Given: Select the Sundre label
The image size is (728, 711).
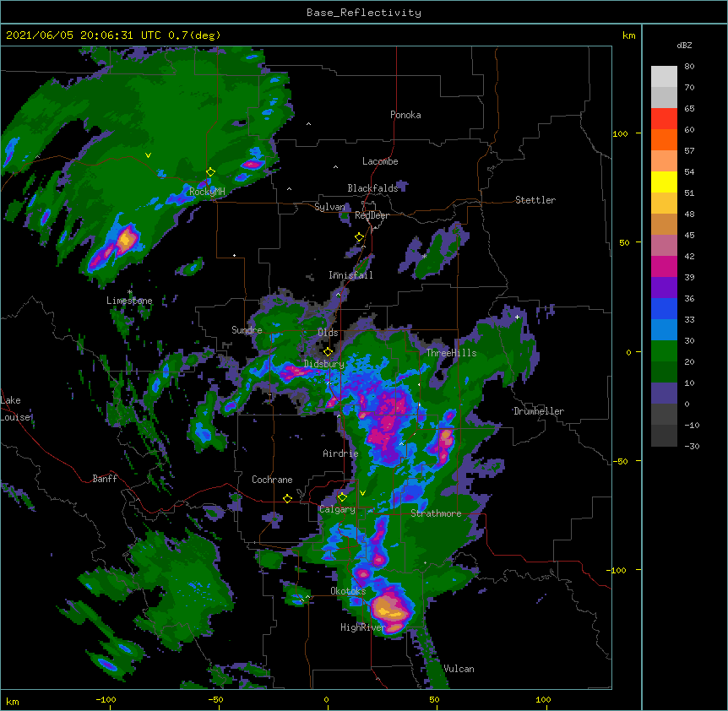Looking at the screenshot, I should 247,330.
